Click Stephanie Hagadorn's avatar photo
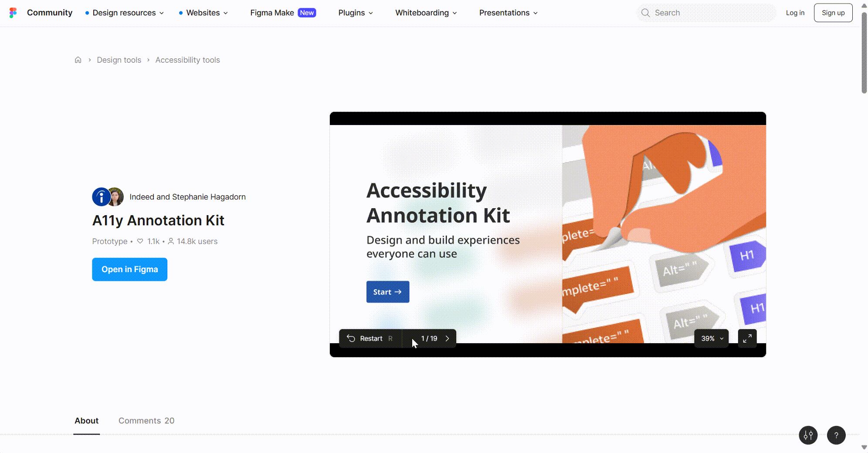Image resolution: width=868 pixels, height=453 pixels. pyautogui.click(x=116, y=197)
